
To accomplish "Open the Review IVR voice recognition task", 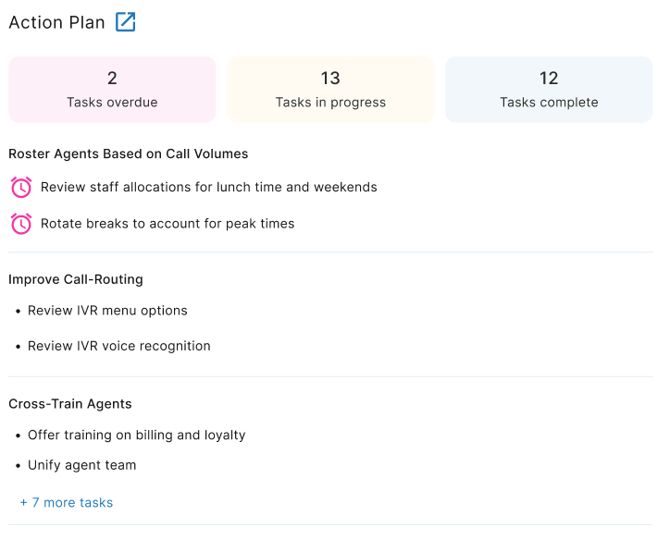I will point(119,346).
